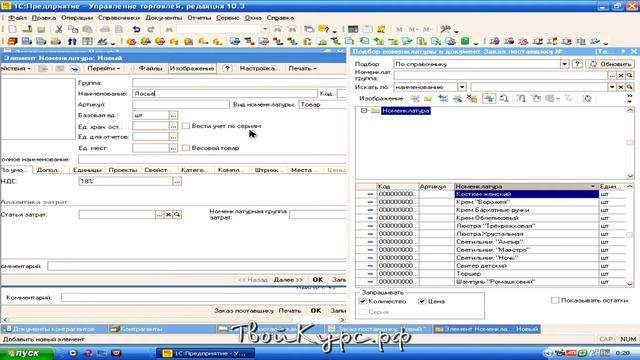Switch to the Штрих... tab
The height and width of the screenshot is (360, 640).
coord(267,170)
